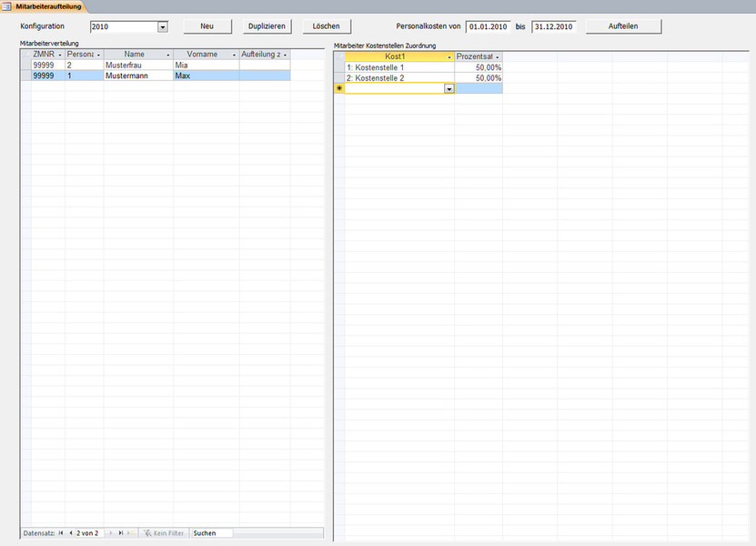Open Personal column filter dropdown

point(98,55)
